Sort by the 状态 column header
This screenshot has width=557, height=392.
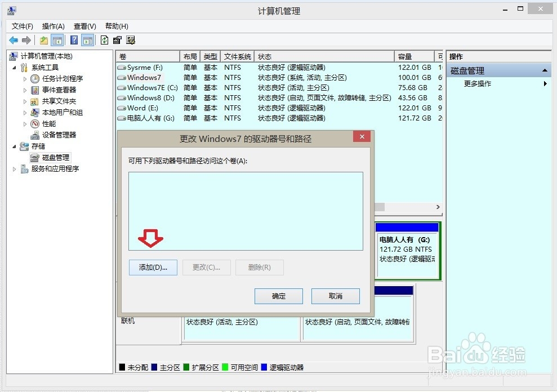pyautogui.click(x=324, y=56)
